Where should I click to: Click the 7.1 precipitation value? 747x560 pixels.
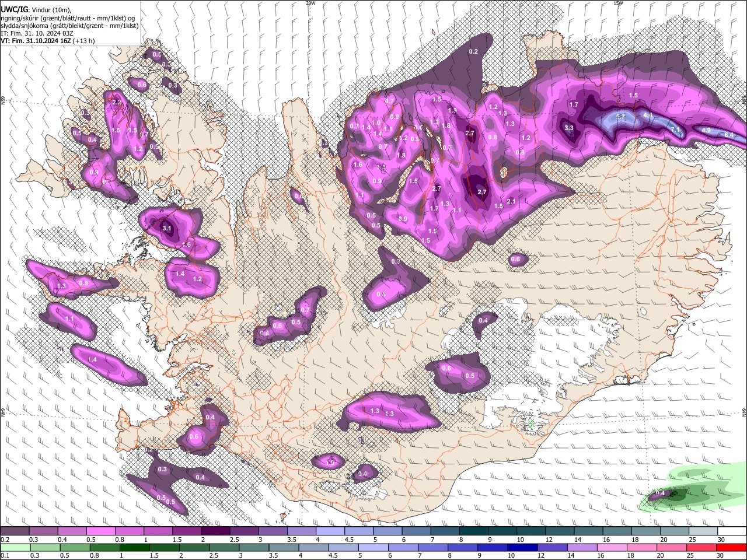tap(675, 129)
